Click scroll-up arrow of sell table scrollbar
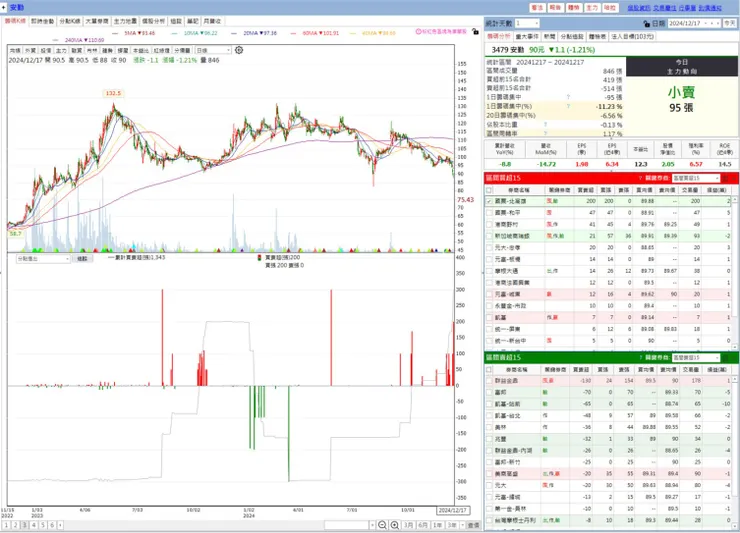 pos(735,379)
